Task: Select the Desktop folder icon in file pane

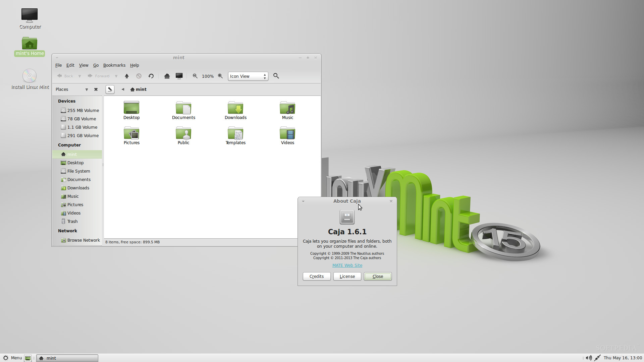Action: [131, 110]
